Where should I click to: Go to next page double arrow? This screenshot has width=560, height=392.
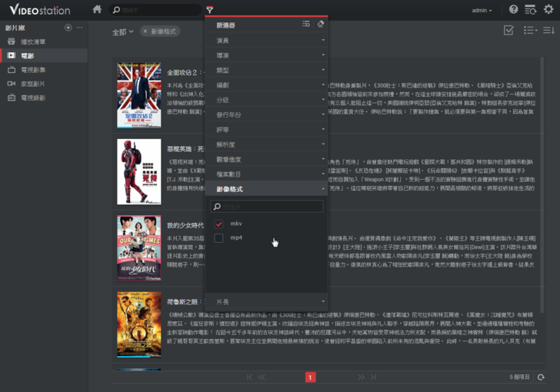[361, 377]
